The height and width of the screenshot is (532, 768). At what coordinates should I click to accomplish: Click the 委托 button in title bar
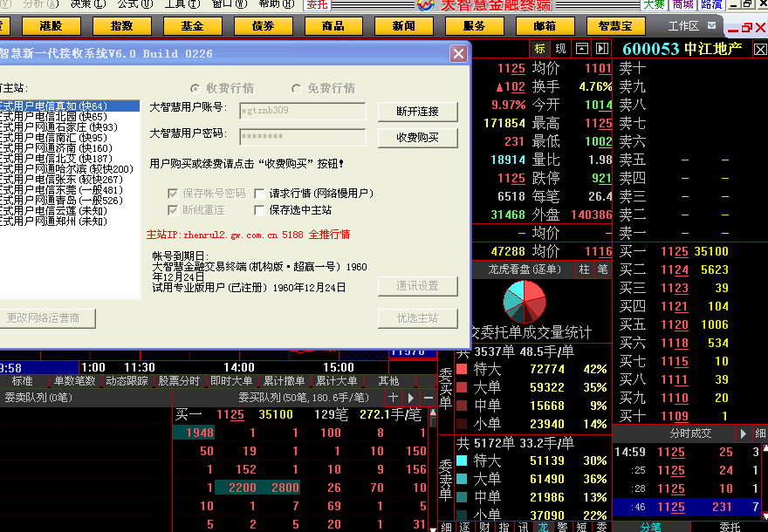pos(317,5)
